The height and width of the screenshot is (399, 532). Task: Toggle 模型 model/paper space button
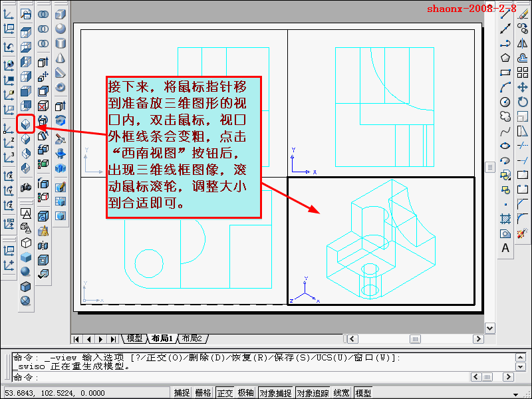point(362,393)
